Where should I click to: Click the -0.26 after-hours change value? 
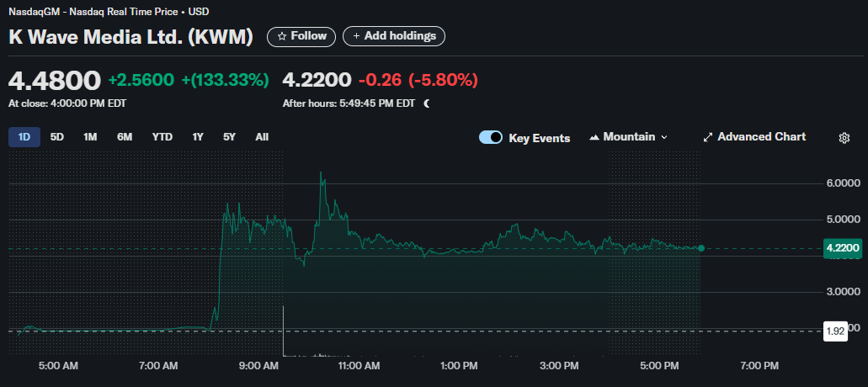(380, 80)
